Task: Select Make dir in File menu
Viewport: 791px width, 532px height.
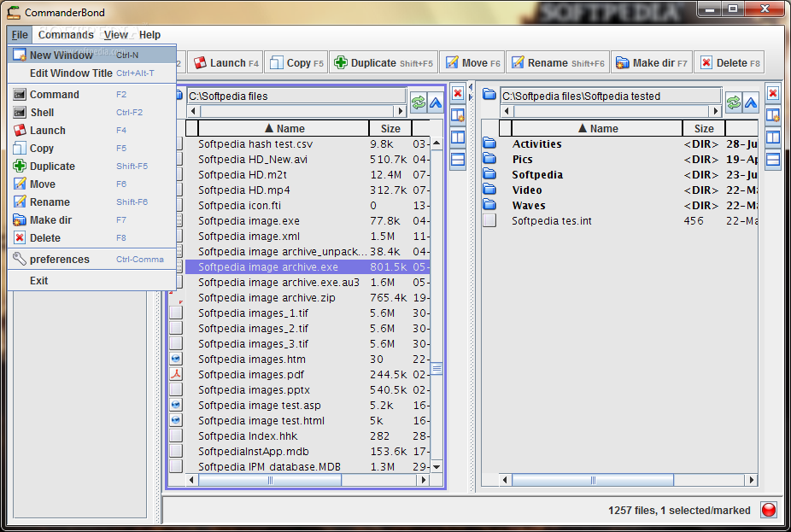Action: coord(91,219)
